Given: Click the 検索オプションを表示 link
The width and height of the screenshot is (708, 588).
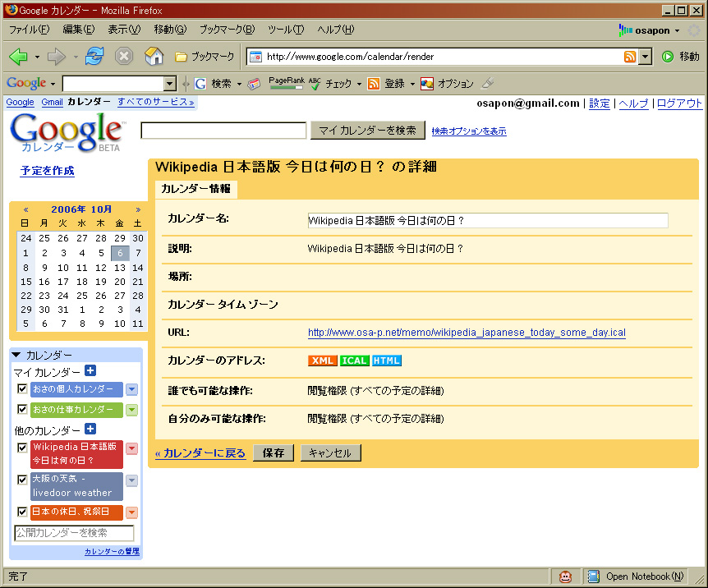Looking at the screenshot, I should pos(469,131).
